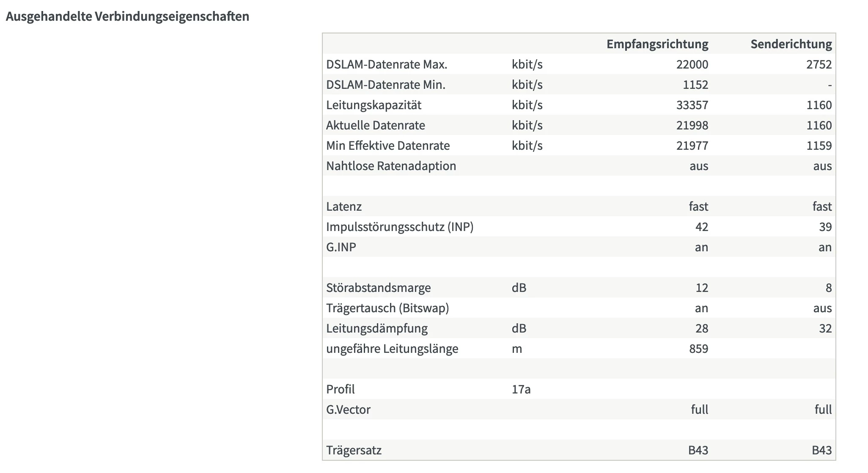The height and width of the screenshot is (473, 868).
Task: Click the Latenz row label
Action: pyautogui.click(x=343, y=206)
